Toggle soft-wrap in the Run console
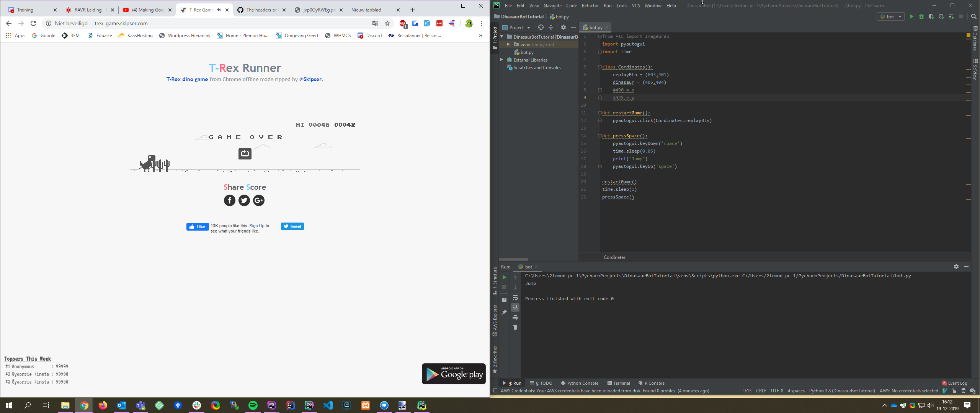The height and width of the screenshot is (413, 980). pos(515,298)
